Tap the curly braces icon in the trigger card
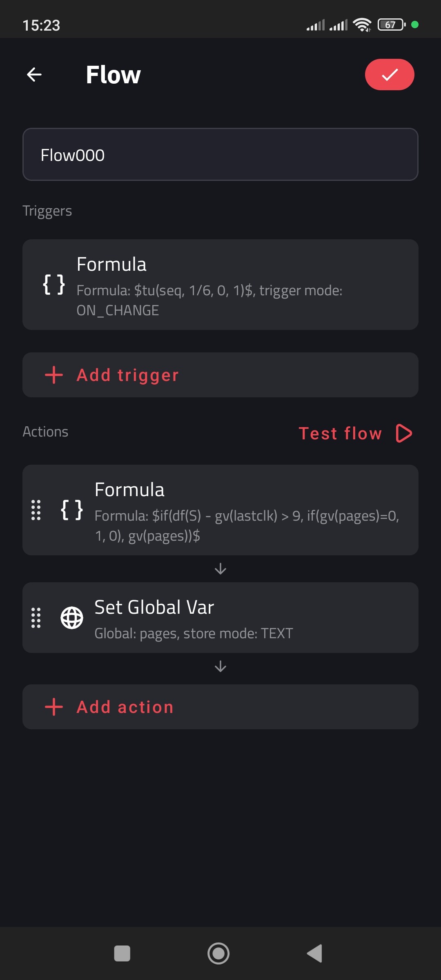This screenshot has width=441, height=980. pyautogui.click(x=54, y=285)
